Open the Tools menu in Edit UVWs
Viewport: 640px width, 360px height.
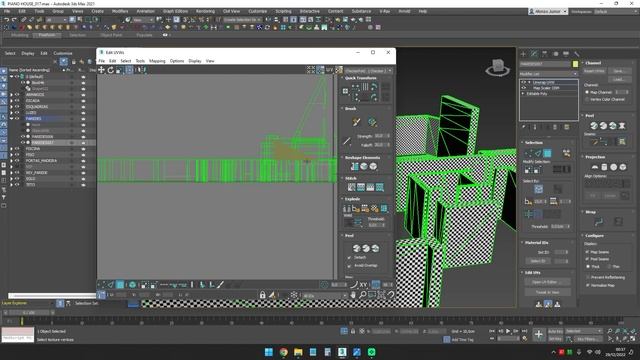pyautogui.click(x=140, y=61)
